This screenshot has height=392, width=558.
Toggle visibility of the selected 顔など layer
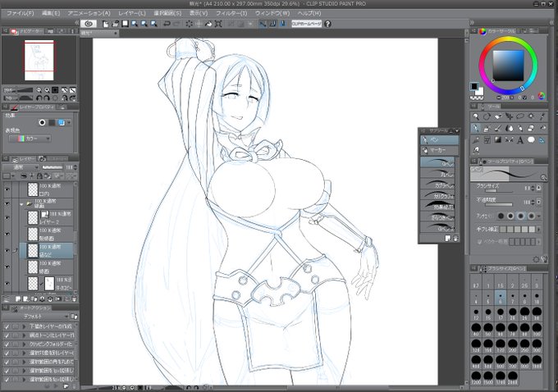click(7, 250)
